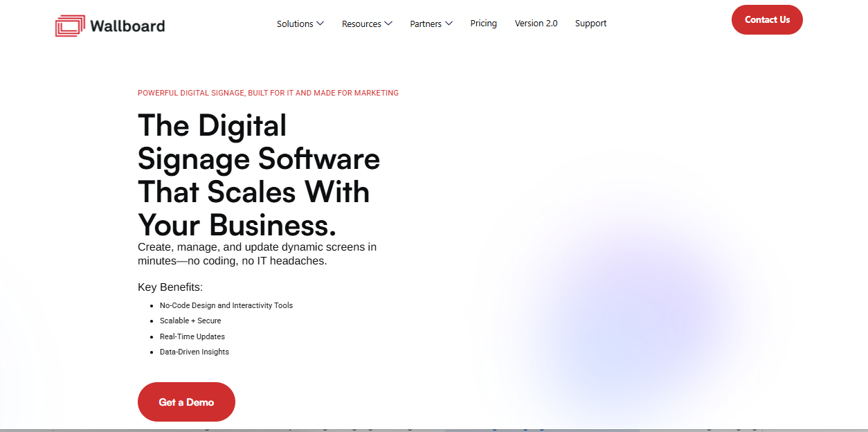
Task: Click the 'Scalable + Secure' bullet
Action: tap(190, 321)
